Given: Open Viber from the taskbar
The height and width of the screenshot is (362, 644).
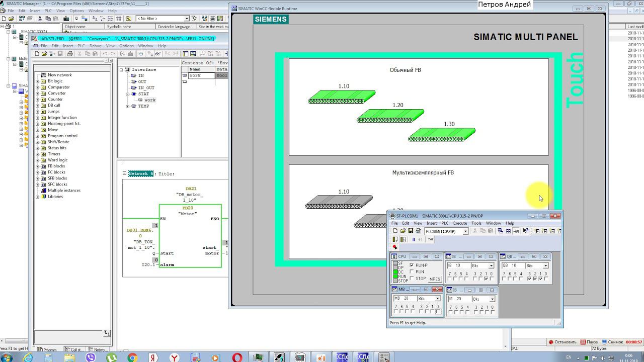Looking at the screenshot, I should pyautogui.click(x=91, y=357).
